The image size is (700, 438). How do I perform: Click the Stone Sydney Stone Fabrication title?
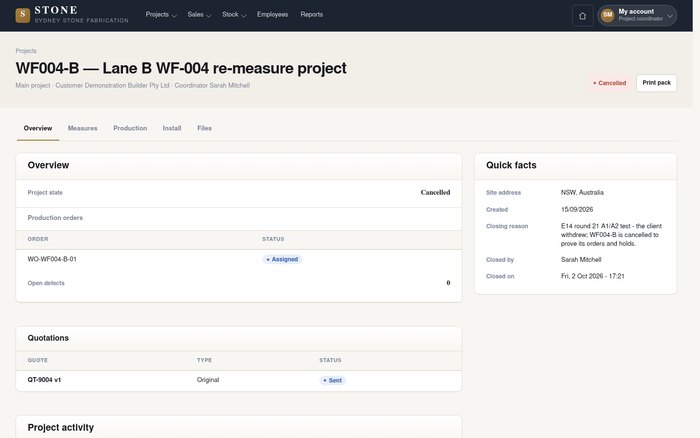[x=81, y=15]
